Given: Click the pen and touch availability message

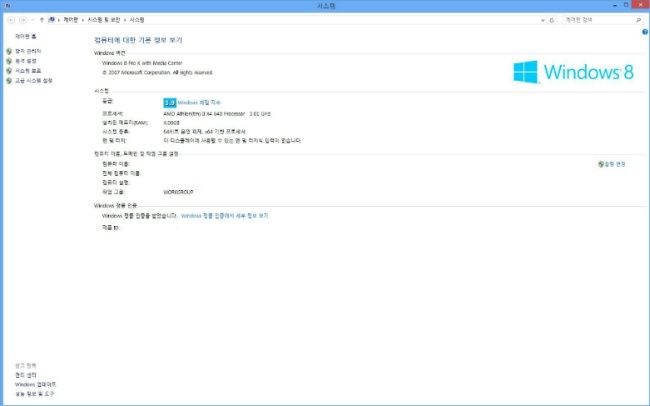Looking at the screenshot, I should tap(232, 141).
